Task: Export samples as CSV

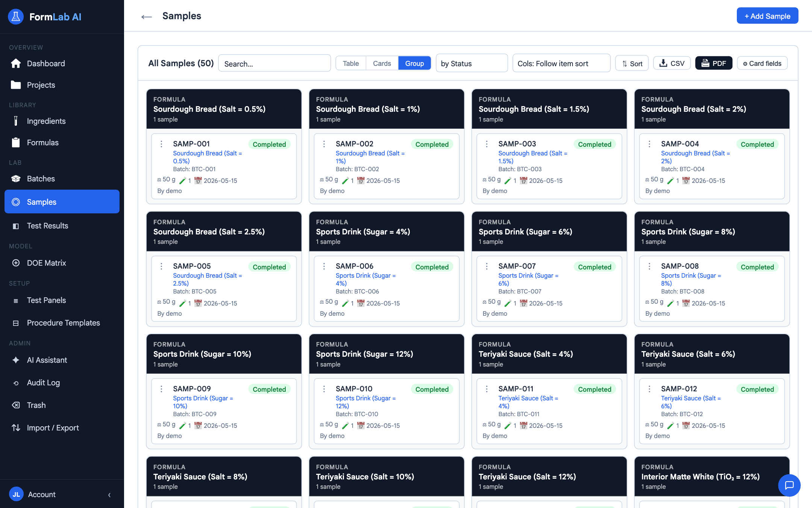Action: click(672, 63)
